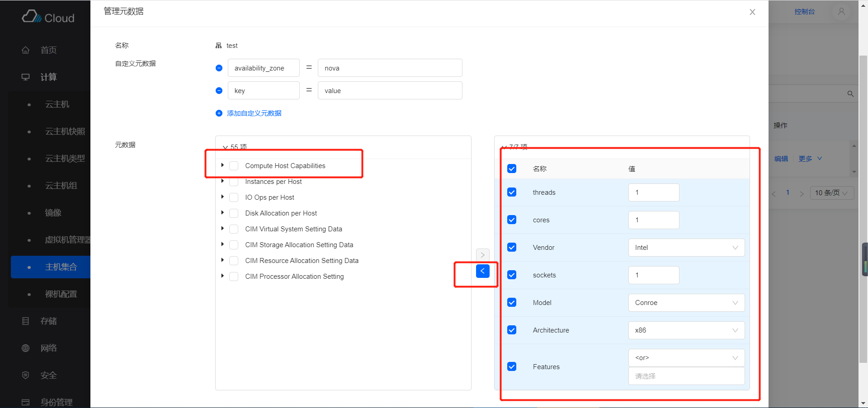Open 主机集合 in the sidebar
The width and height of the screenshot is (868, 408).
tap(61, 267)
